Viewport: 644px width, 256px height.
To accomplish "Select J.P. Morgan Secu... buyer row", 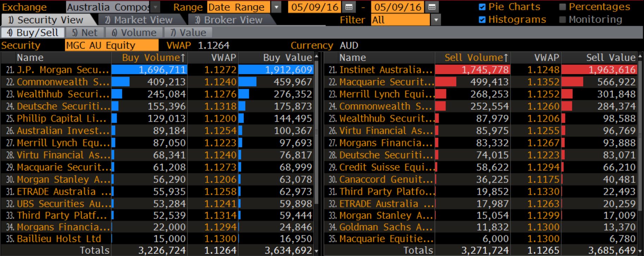I will [157, 70].
